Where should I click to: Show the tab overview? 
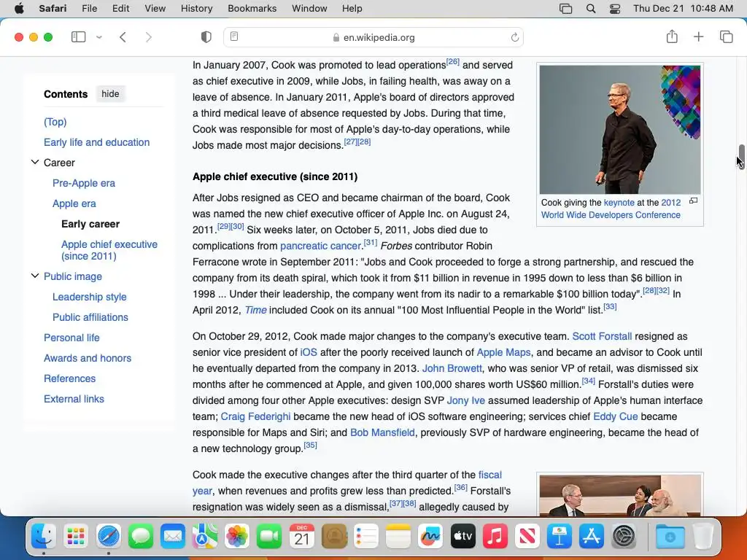726,36
